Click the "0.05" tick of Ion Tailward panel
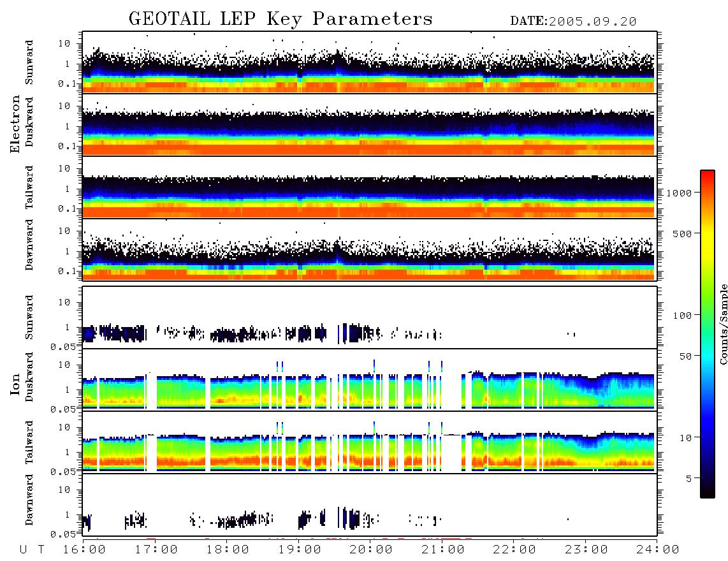Image resolution: width=728 pixels, height=561 pixels. pos(64,471)
